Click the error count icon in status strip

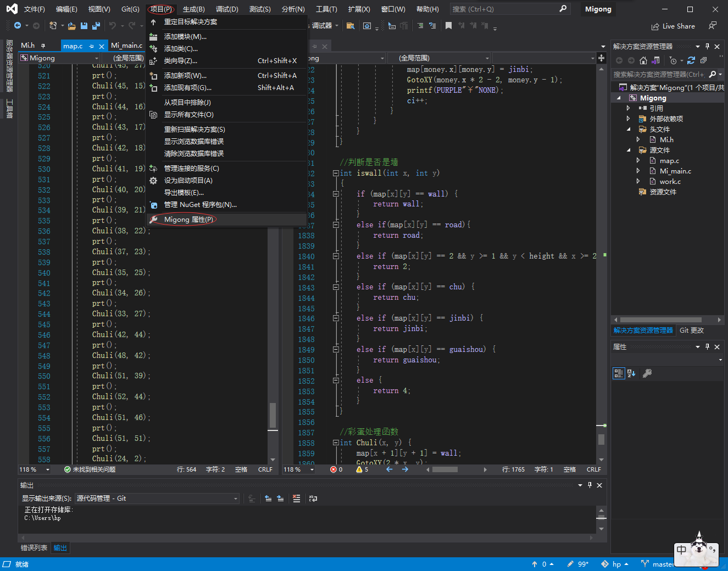tap(334, 469)
